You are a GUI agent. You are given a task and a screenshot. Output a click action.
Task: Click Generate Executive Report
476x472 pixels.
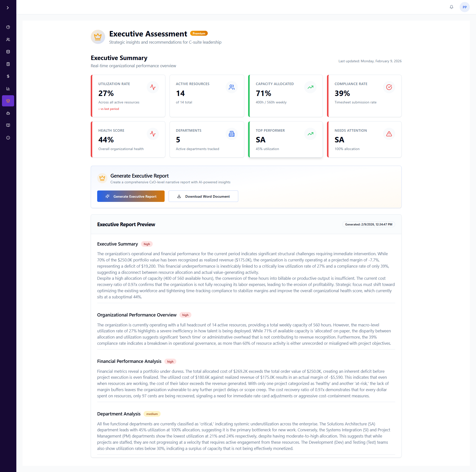tap(131, 196)
